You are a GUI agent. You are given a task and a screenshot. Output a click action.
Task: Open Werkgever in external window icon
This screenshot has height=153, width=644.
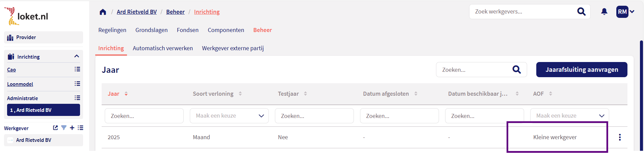point(55,128)
